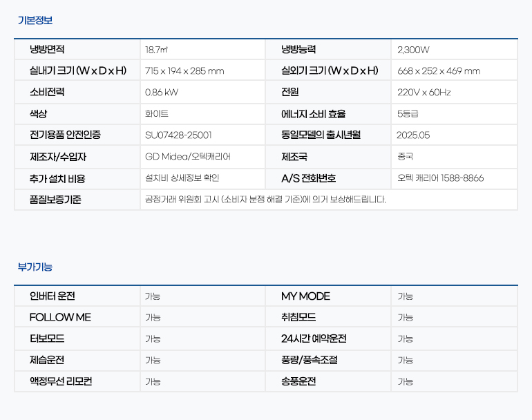
Task: Click the release date 2025.05
Action: (413, 135)
